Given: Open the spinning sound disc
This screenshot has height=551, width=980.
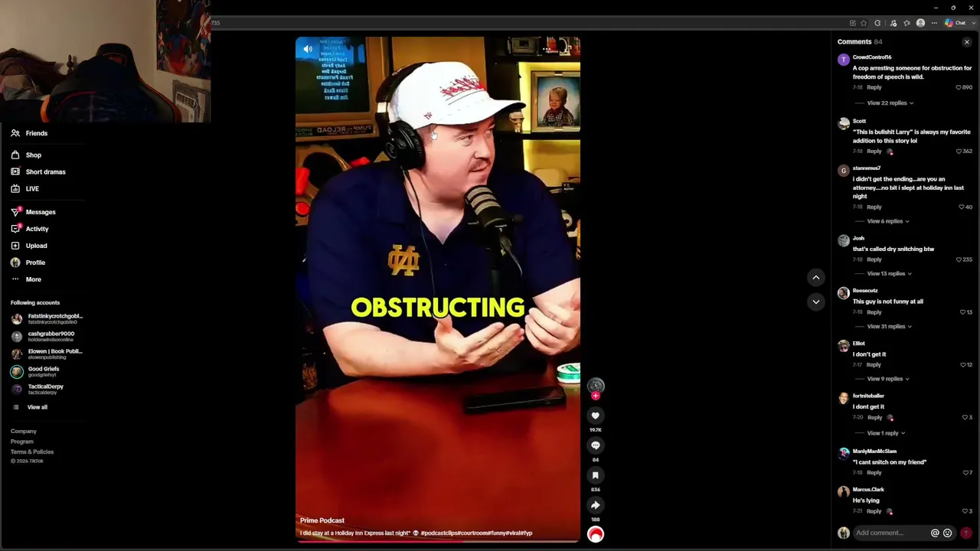Looking at the screenshot, I should click(x=596, y=535).
